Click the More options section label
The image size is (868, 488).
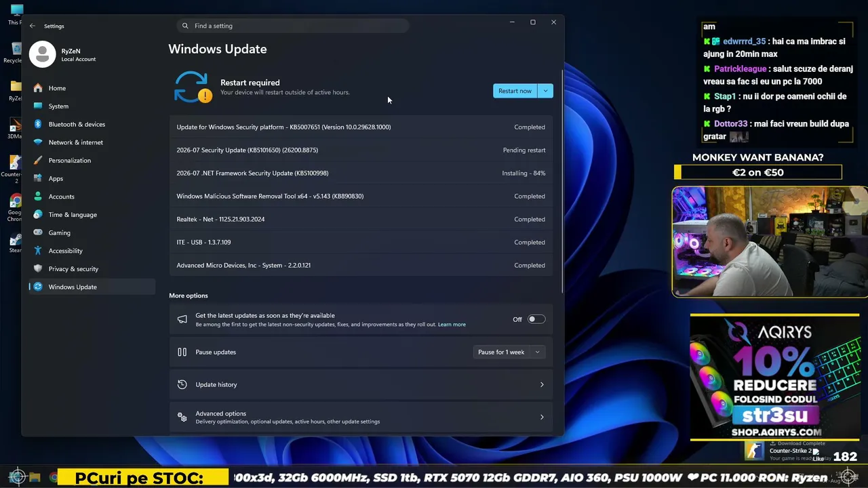pos(189,296)
